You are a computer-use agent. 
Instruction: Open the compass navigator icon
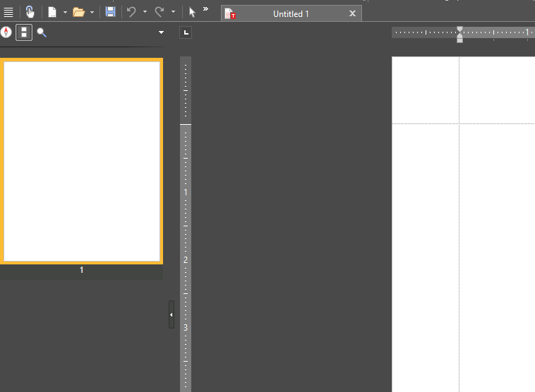pyautogui.click(x=6, y=32)
